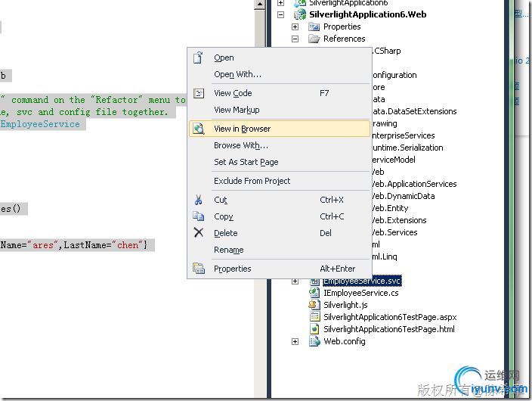Click the Properties window icon in menu
This screenshot has width=532, height=401.
pos(199,268)
